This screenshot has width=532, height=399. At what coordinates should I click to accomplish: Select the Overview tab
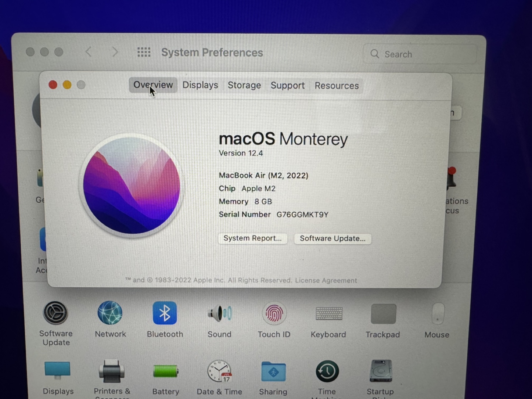[153, 85]
